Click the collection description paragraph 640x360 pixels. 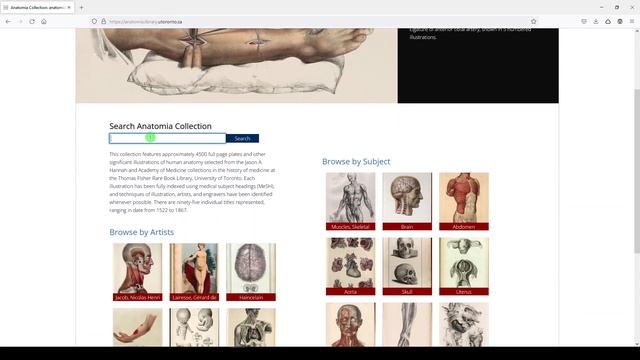192,182
